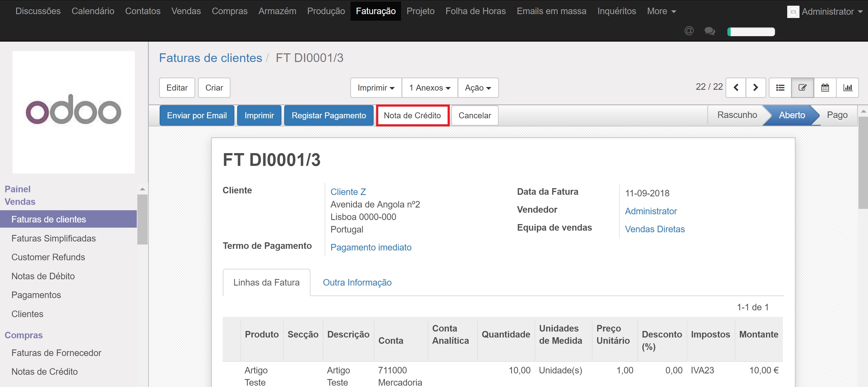This screenshot has width=868, height=387.
Task: Click the Odoo logo image
Action: [73, 112]
